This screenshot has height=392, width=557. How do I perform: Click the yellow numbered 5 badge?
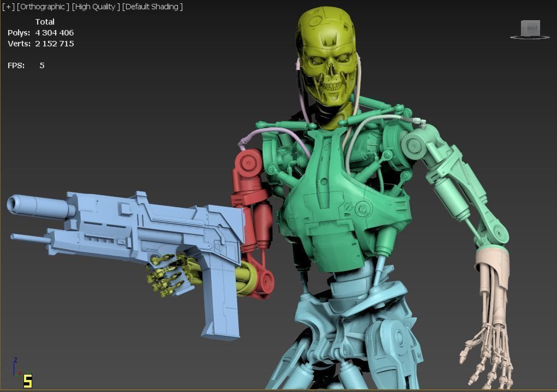click(x=28, y=381)
